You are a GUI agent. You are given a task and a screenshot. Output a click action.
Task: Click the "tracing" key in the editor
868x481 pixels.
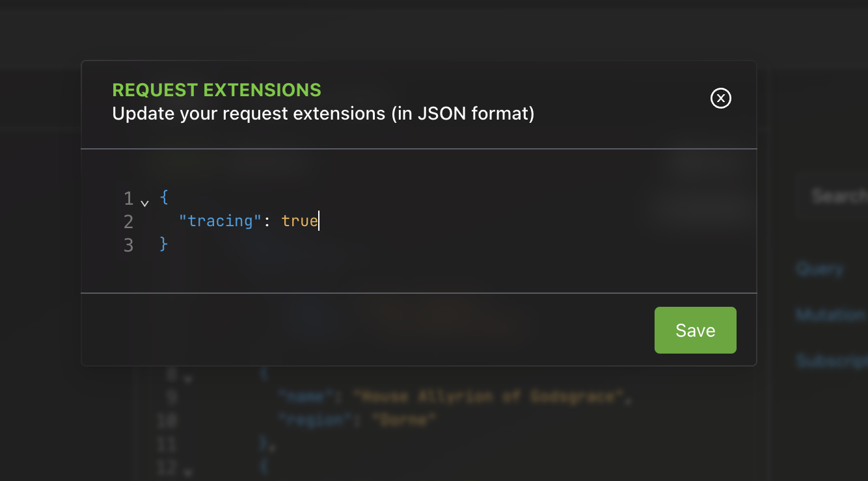(221, 221)
